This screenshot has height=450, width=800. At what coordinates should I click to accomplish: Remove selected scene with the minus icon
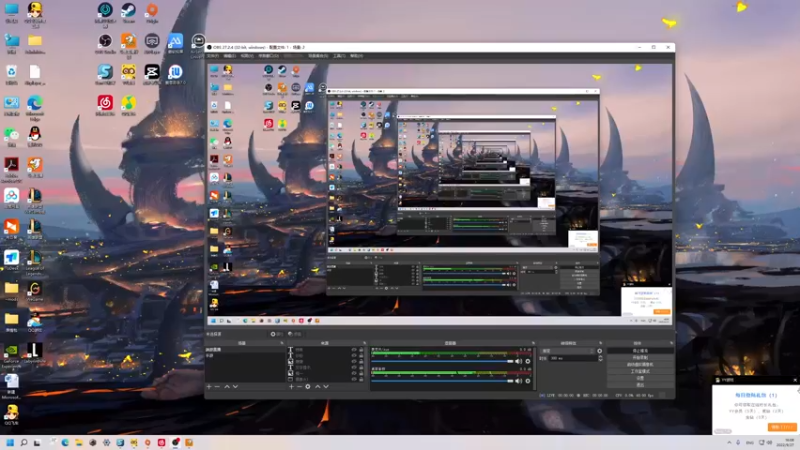pos(217,387)
